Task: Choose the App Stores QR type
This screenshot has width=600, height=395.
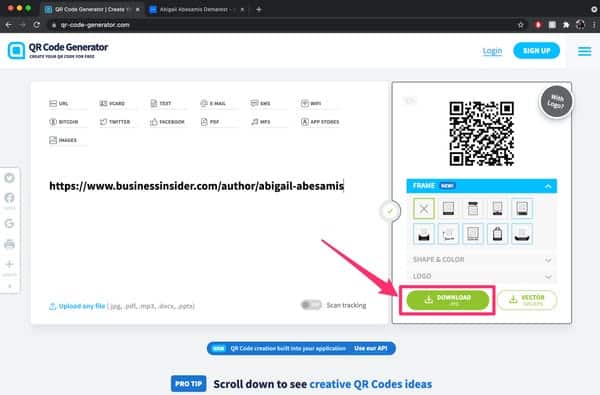Action: click(x=320, y=122)
